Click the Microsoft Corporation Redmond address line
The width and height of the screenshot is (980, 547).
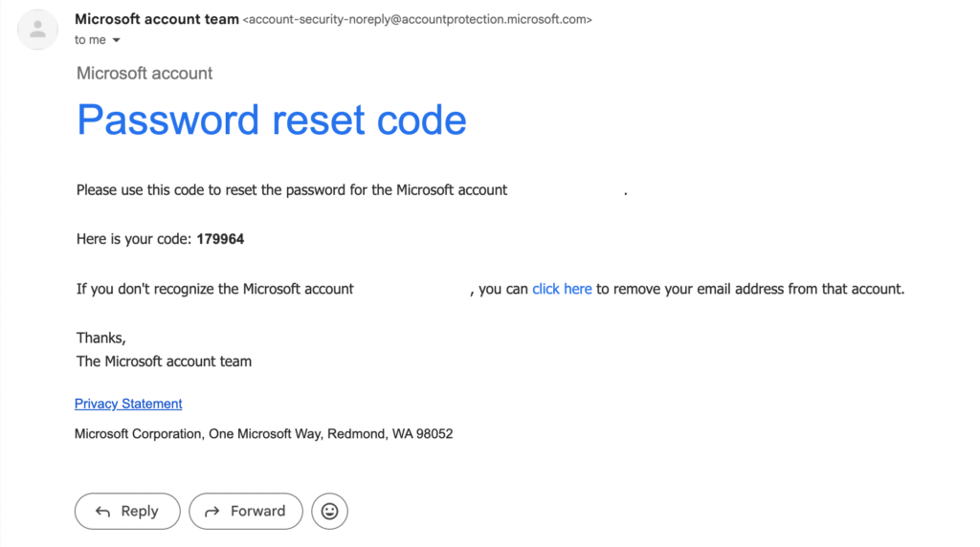point(264,434)
